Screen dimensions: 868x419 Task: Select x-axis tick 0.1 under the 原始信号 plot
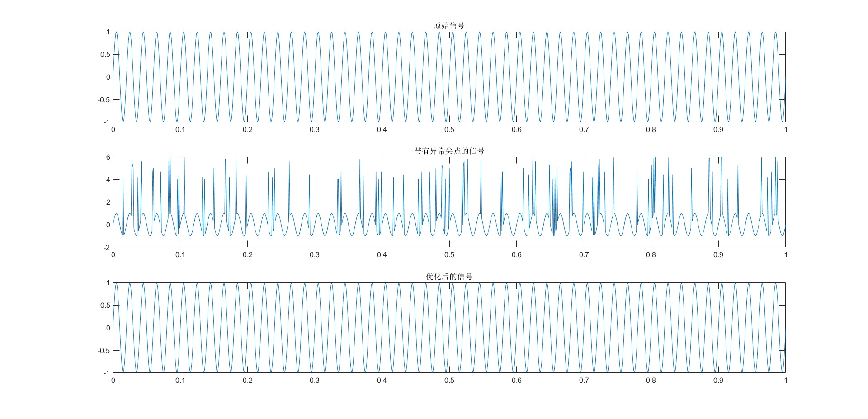(180, 130)
